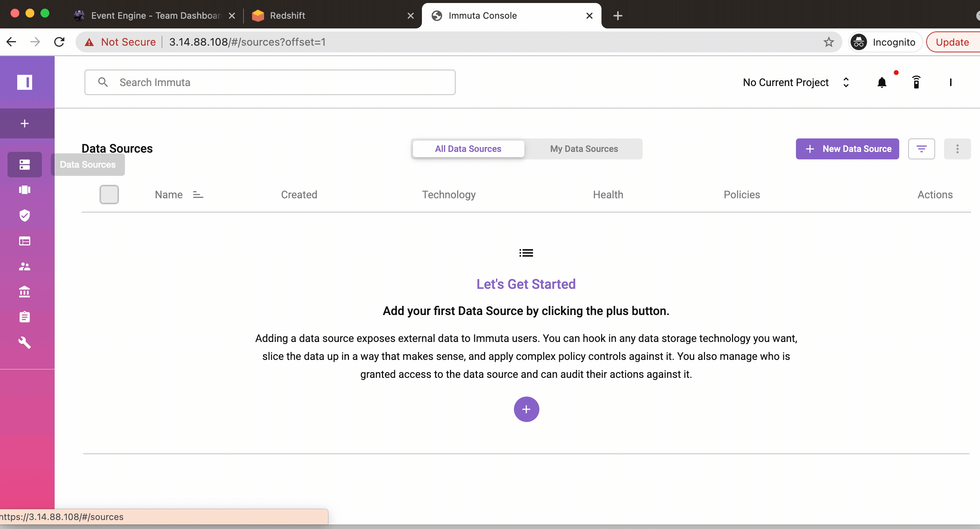This screenshot has height=529, width=980.
Task: Open the Policies shield sidebar icon
Action: click(x=25, y=215)
